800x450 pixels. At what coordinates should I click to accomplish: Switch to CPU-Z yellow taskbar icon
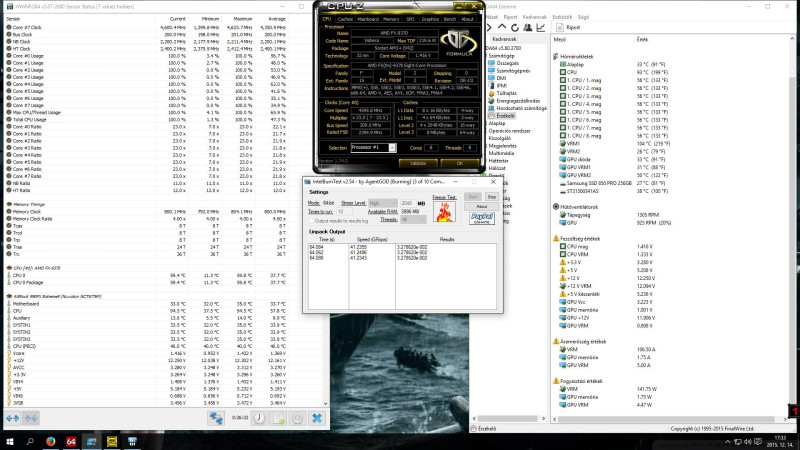[112, 441]
